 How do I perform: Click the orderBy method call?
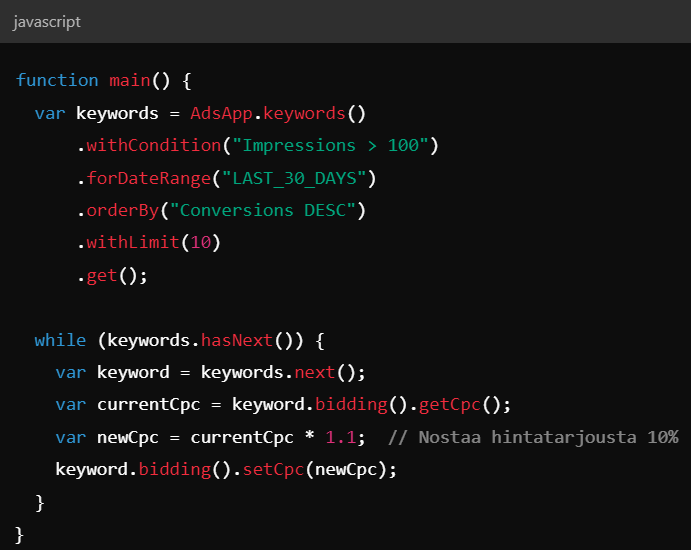[x=123, y=211]
